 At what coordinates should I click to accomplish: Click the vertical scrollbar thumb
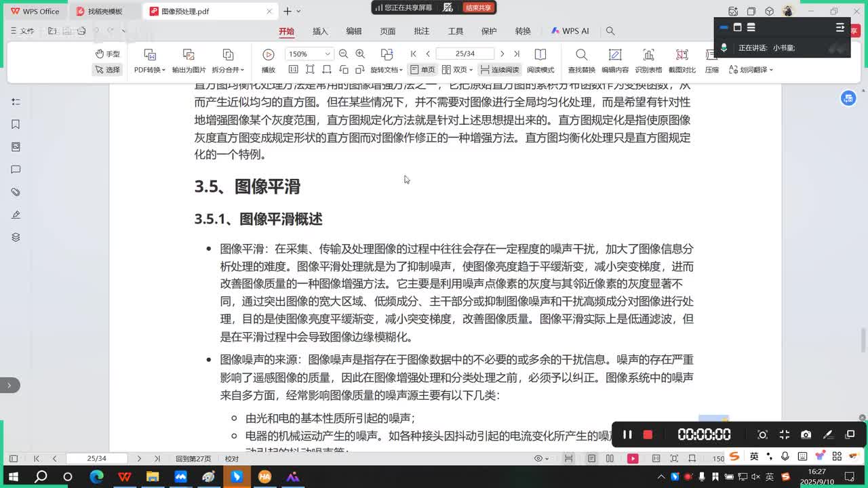point(863,339)
